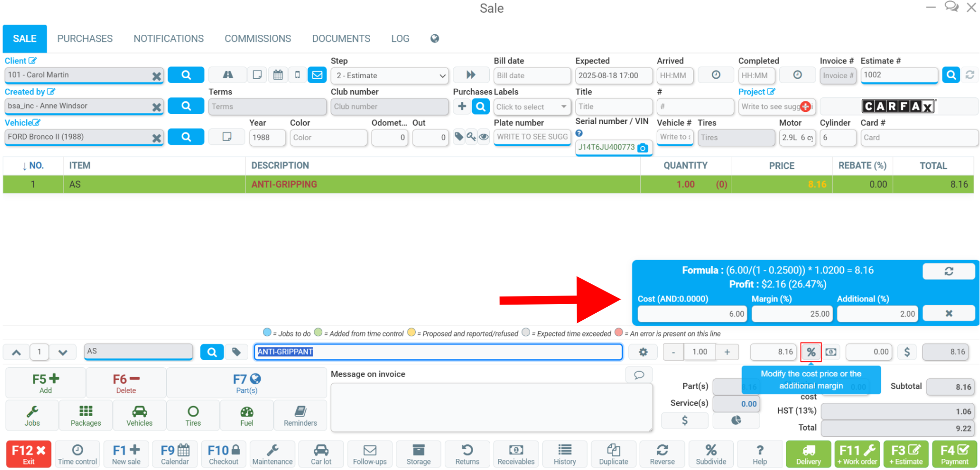Screen dimensions: 980x470
Task: Click the Tires circle icon
Action: click(x=193, y=416)
